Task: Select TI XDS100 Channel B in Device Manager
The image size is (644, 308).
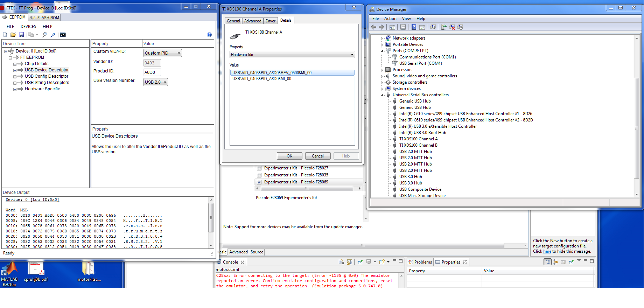Action: point(418,145)
